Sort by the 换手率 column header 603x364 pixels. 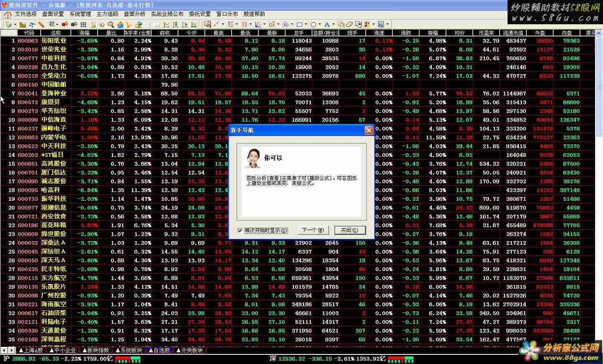coord(138,33)
